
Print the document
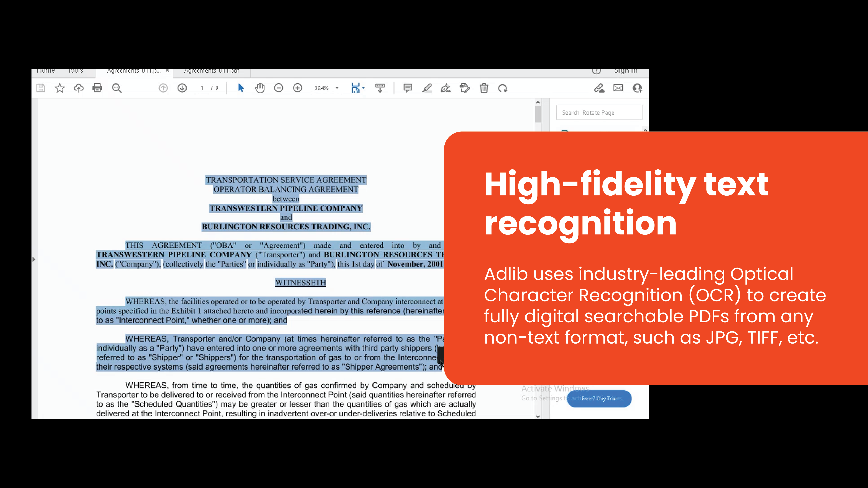pyautogui.click(x=97, y=88)
